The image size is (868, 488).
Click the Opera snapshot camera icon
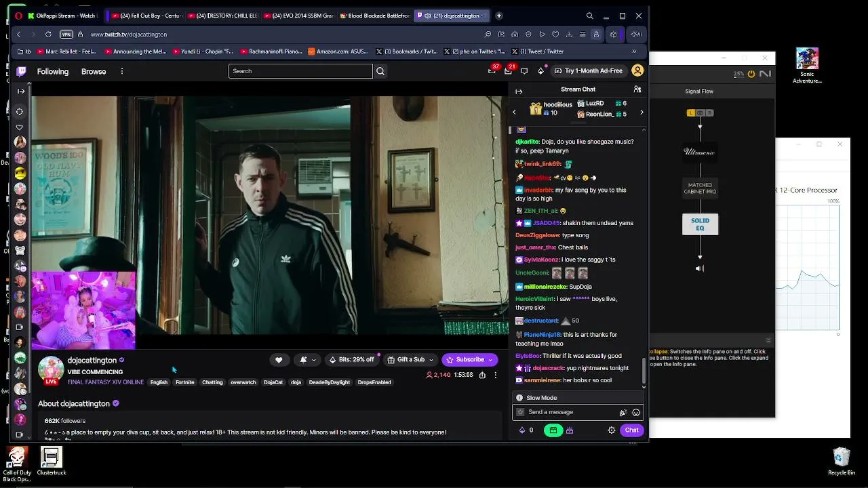[x=515, y=35]
